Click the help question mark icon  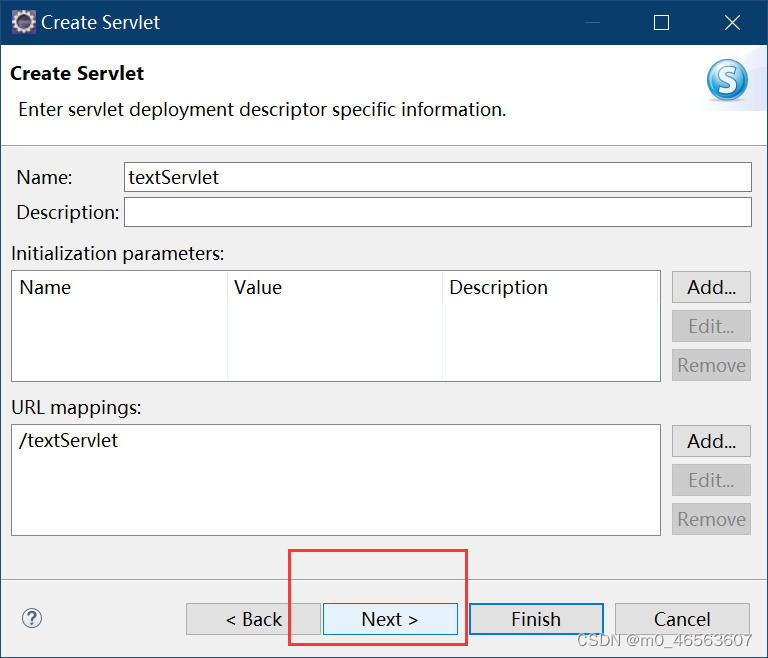point(32,618)
